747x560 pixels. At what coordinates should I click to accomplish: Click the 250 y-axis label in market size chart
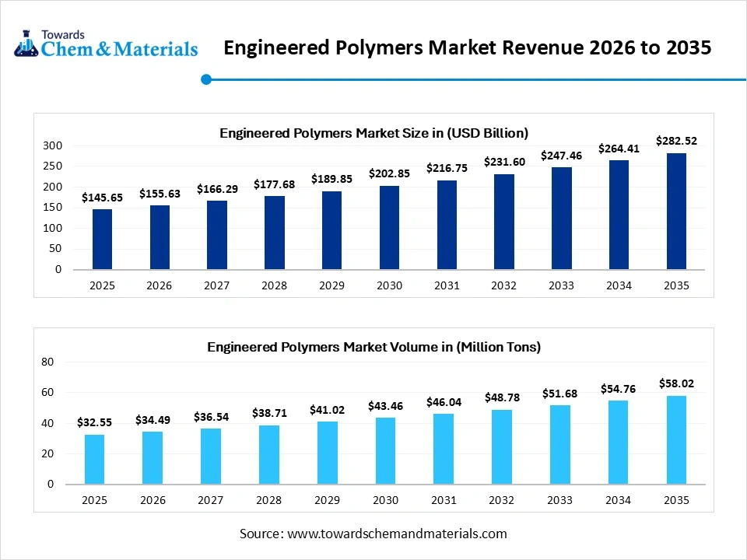coord(52,166)
